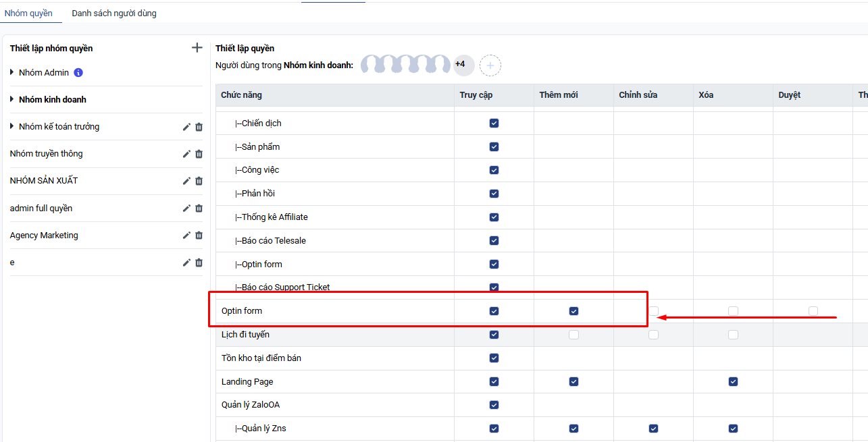Edit the admin full quyền group
The width and height of the screenshot is (868, 442).
pyautogui.click(x=186, y=209)
